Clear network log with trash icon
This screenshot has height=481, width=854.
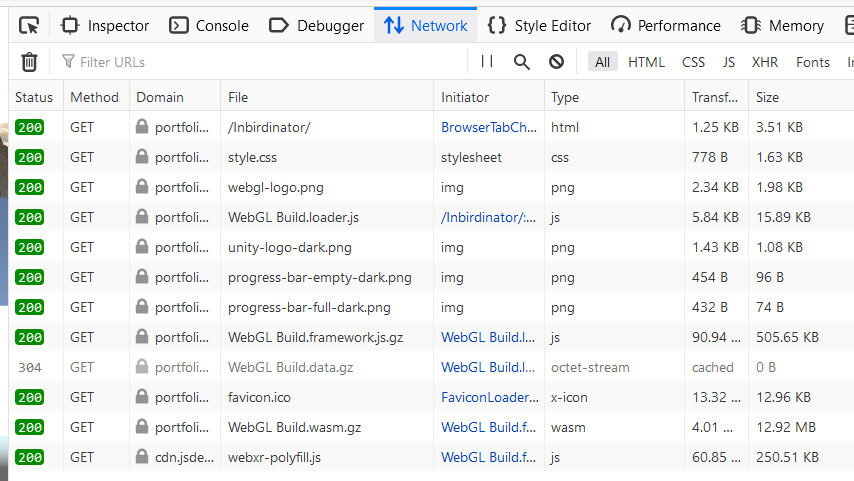[29, 62]
